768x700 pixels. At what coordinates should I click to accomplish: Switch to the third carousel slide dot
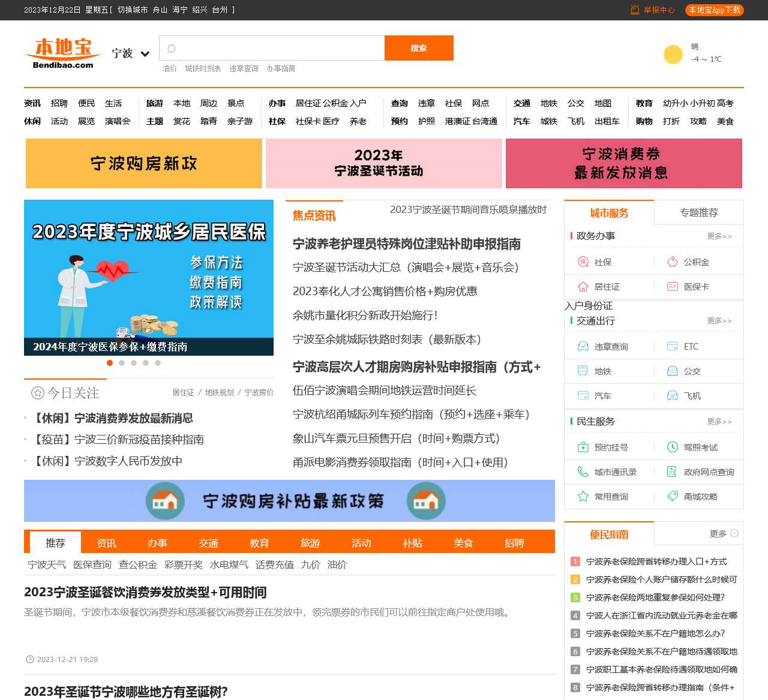[134, 363]
